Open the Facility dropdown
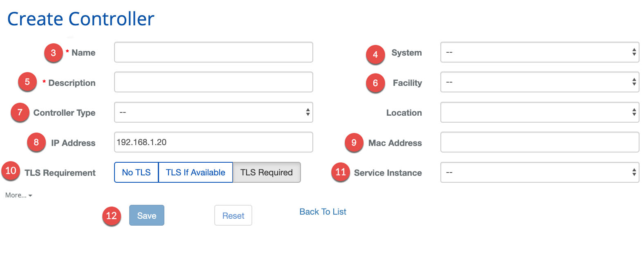Image resolution: width=644 pixels, height=260 pixels. 539,82
